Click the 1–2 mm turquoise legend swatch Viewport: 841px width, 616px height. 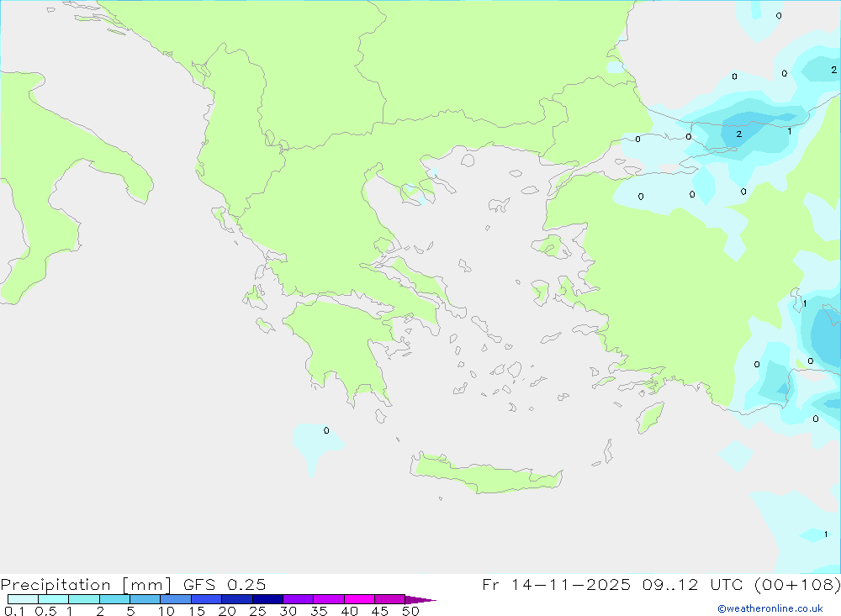click(x=84, y=599)
